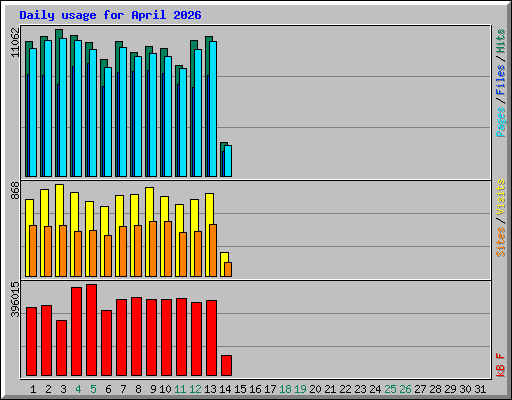This screenshot has width=512, height=400.
Task: Click the 'Daily usage for April 2026' title
Action: (x=110, y=15)
